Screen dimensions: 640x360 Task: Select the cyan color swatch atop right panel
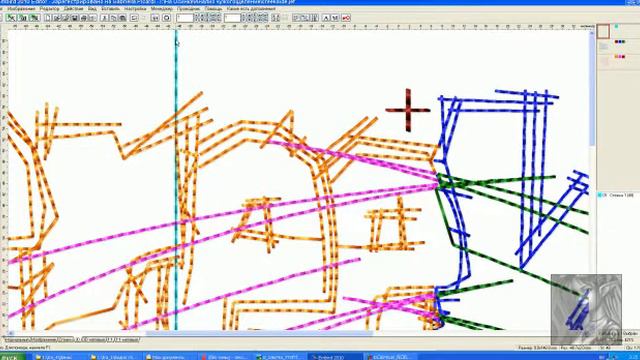point(616,27)
